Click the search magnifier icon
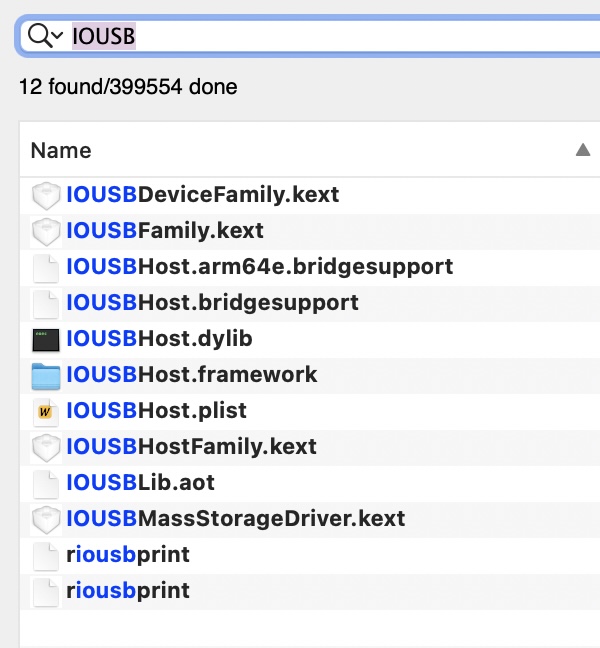Image resolution: width=600 pixels, height=648 pixels. (38, 36)
